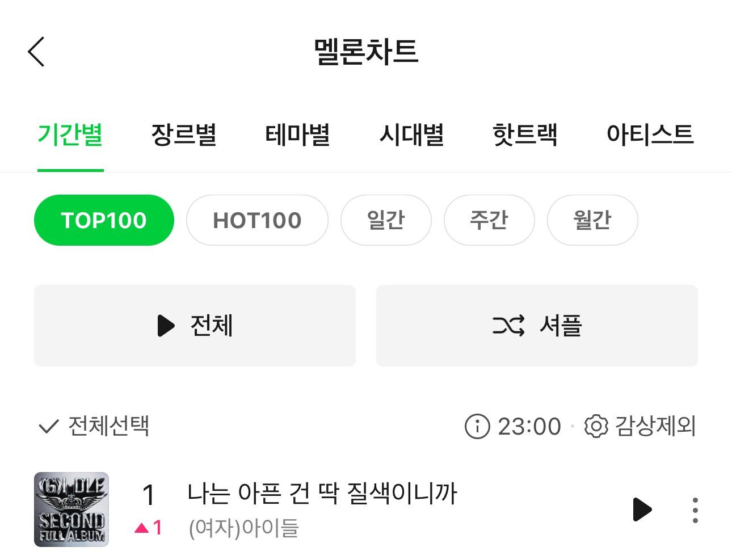Tap the (G)I-DLE album cover thumbnail

[x=71, y=510]
